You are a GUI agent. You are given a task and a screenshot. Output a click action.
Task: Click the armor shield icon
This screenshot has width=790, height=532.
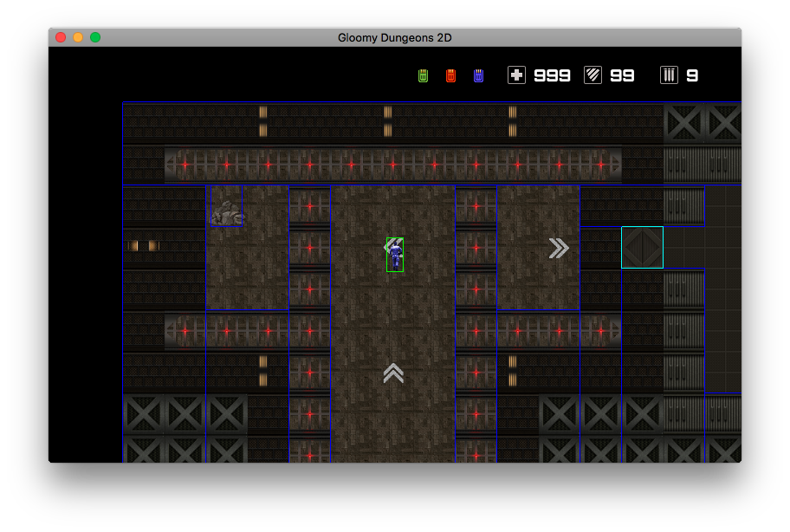click(593, 75)
